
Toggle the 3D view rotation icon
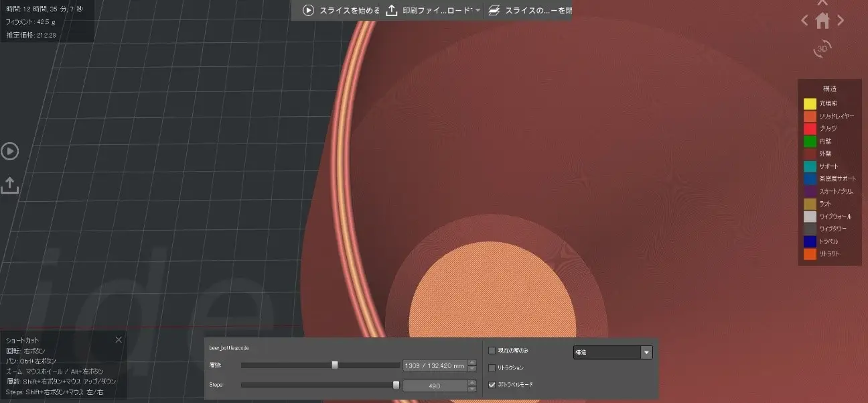tap(822, 48)
